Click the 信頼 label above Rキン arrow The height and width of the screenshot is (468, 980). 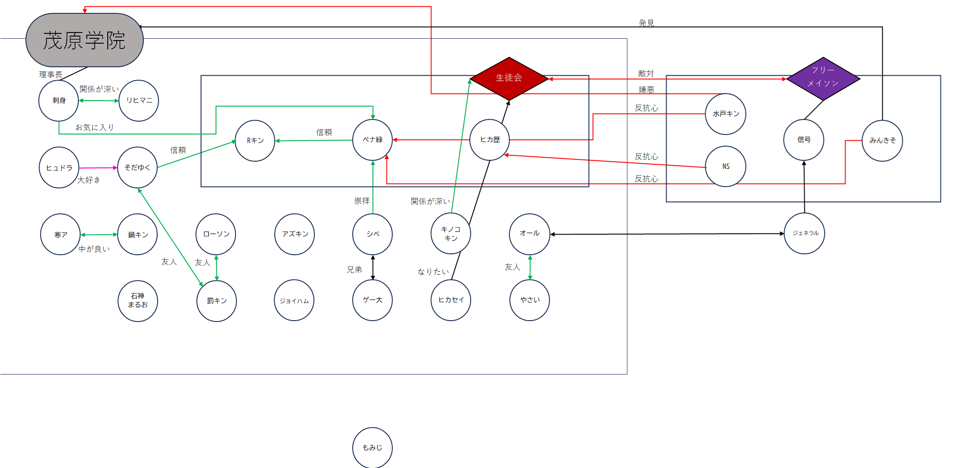pos(324,132)
